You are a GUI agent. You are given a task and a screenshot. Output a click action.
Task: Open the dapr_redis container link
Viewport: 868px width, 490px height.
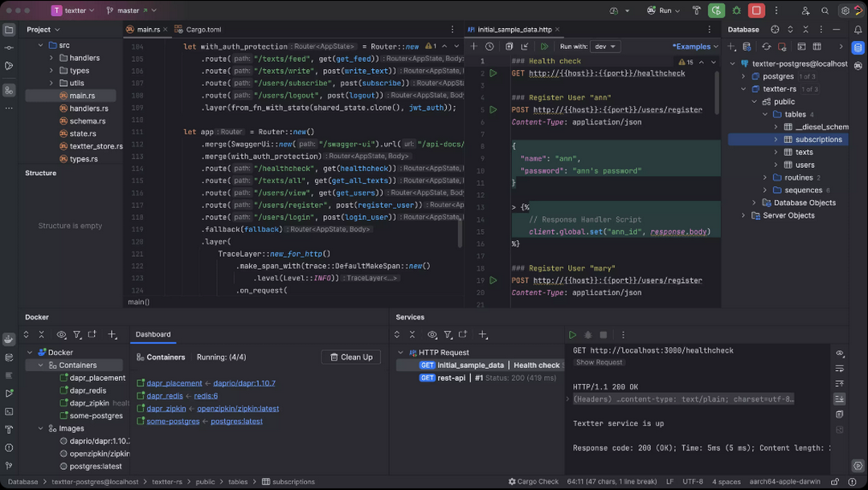164,396
